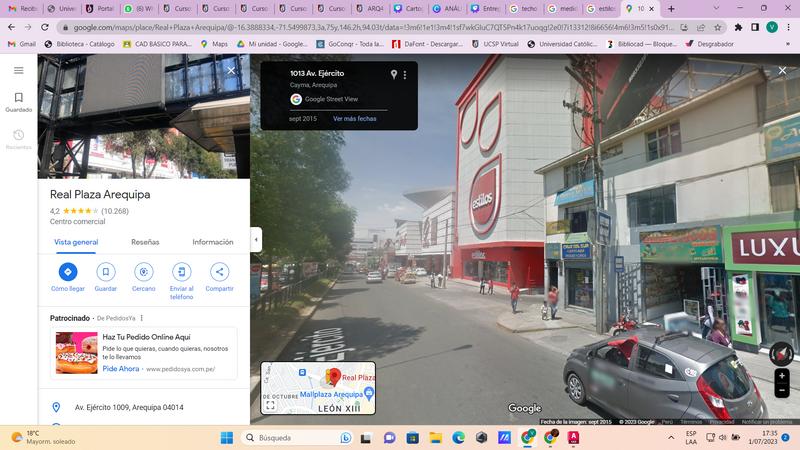This screenshot has height=450, width=800.
Task: Click the Enviar al teléfono icon
Action: [182, 272]
